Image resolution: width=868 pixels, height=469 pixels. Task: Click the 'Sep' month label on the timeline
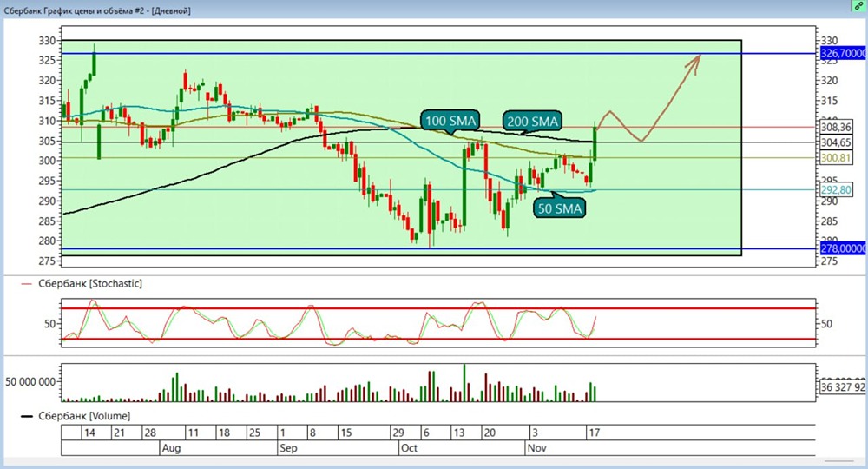pos(288,448)
